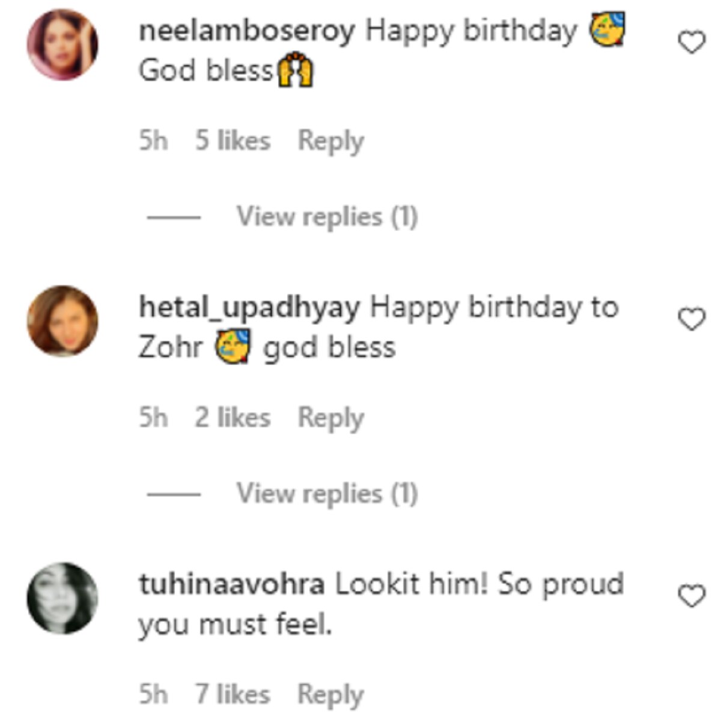Image resolution: width=721 pixels, height=728 pixels.
Task: View the 5 likes on neelamboseroy's comment
Action: tap(233, 142)
